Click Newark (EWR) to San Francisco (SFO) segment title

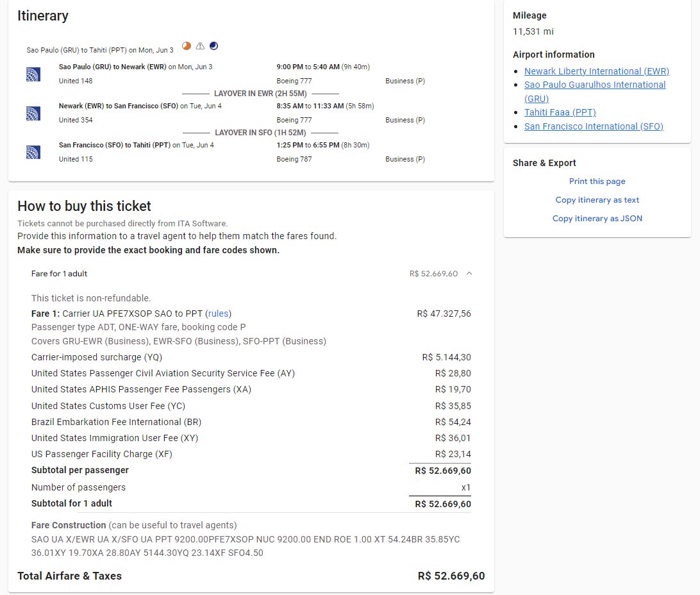tap(119, 106)
